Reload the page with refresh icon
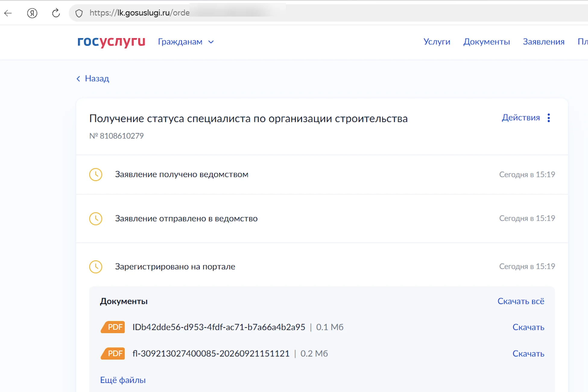The height and width of the screenshot is (392, 588). (x=56, y=13)
